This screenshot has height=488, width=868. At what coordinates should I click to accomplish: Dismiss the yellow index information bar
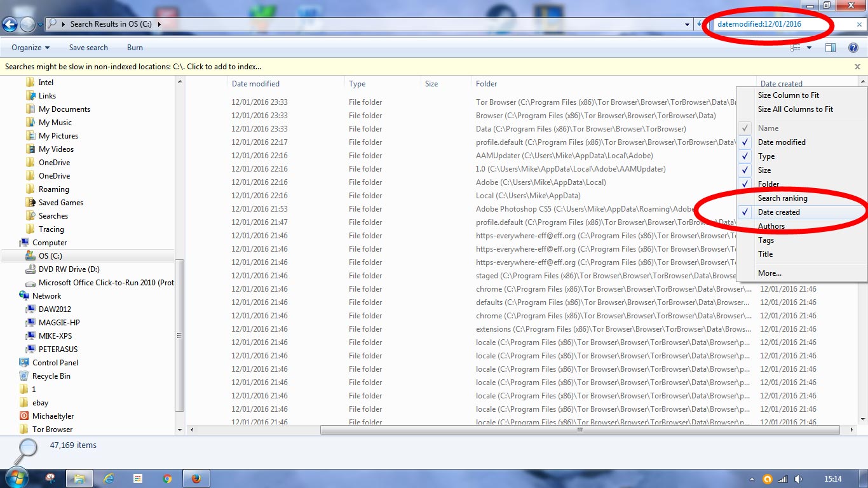(x=857, y=67)
